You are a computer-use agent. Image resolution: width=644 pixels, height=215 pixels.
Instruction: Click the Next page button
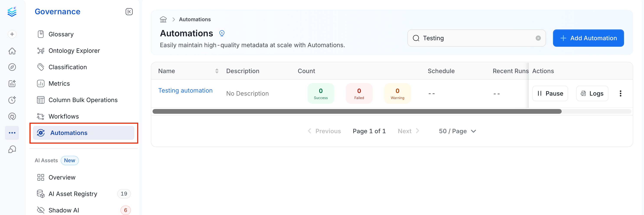408,131
